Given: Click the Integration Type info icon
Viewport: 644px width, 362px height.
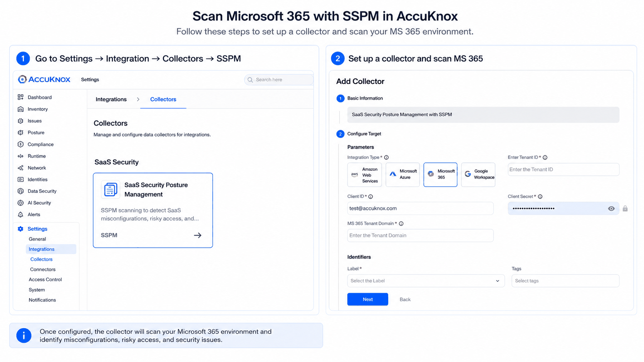Looking at the screenshot, I should pos(386,157).
